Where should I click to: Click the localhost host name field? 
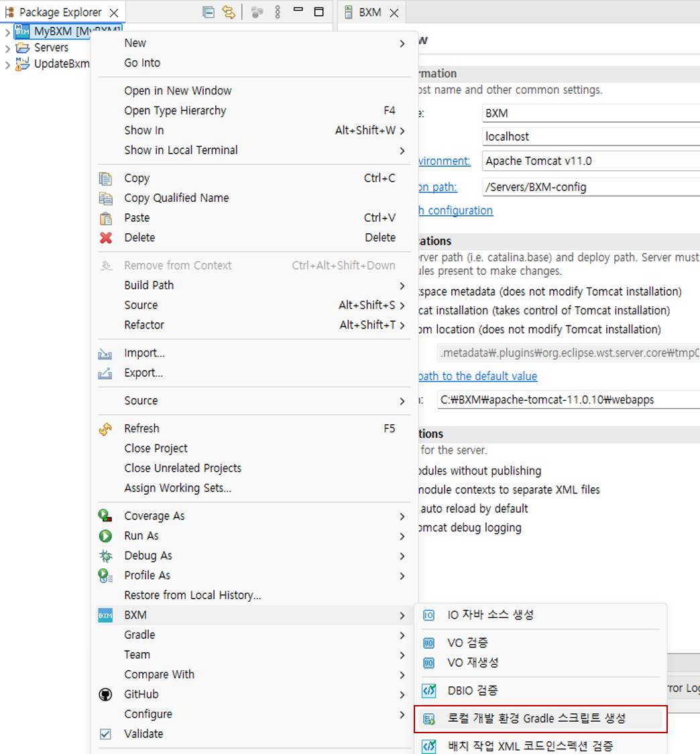click(590, 137)
